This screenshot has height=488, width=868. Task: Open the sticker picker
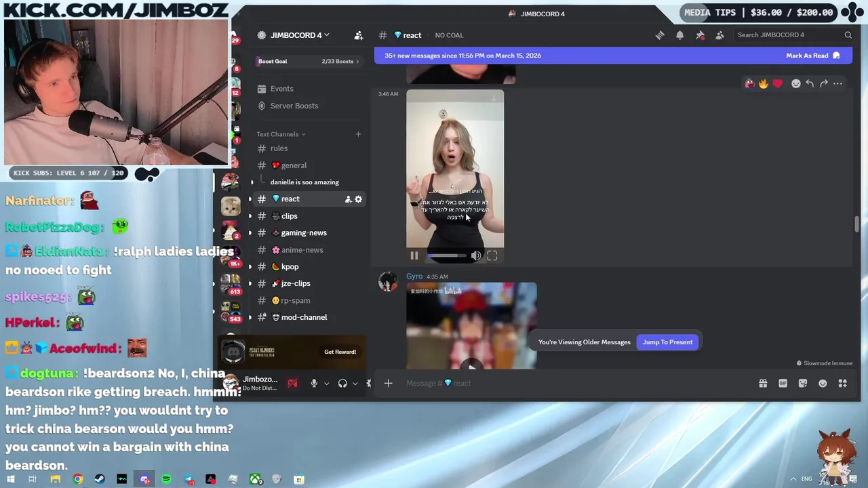pyautogui.click(x=803, y=384)
